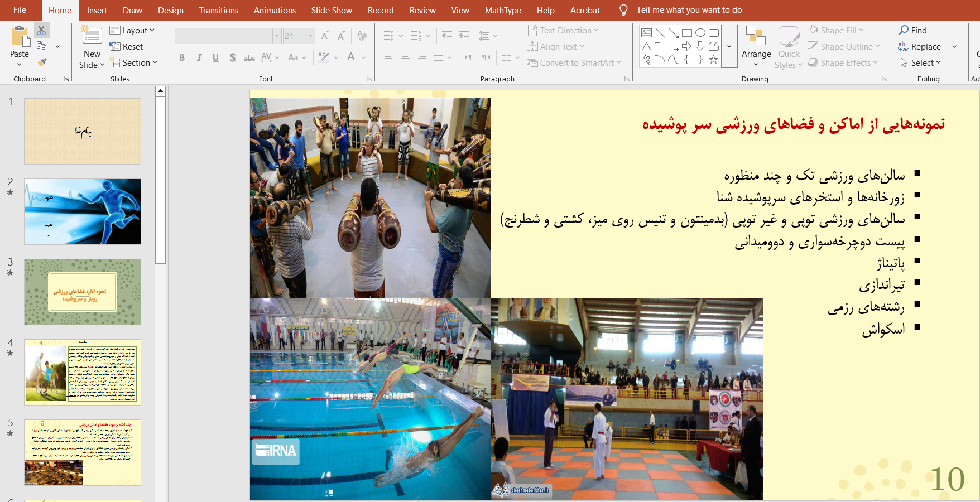Open the font size dropdown
Viewport: 980px width, 502px height.
click(x=310, y=36)
